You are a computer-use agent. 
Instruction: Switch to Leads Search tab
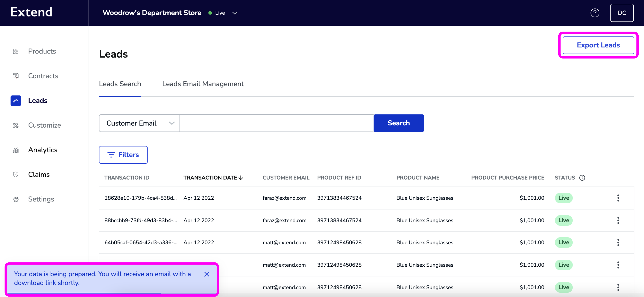point(120,84)
